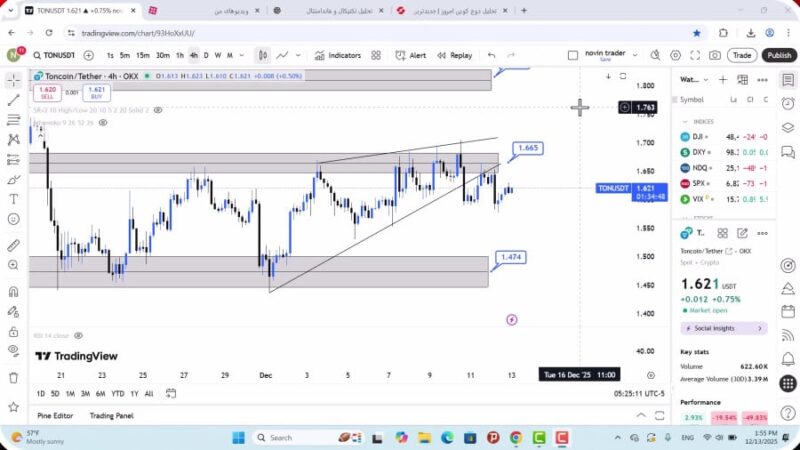Screen dimensions: 800x450
Task: Take a chart snapshot with camera icon
Action: coord(714,56)
